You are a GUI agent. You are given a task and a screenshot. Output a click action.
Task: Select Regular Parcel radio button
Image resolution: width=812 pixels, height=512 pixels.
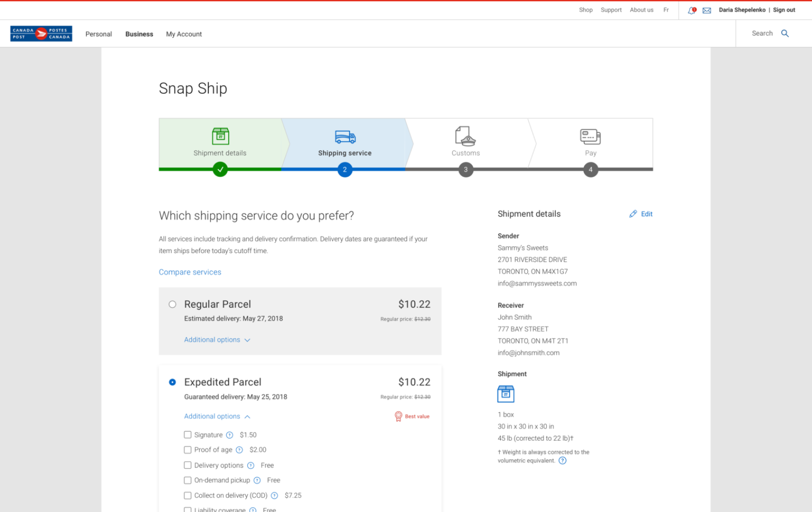coord(173,304)
